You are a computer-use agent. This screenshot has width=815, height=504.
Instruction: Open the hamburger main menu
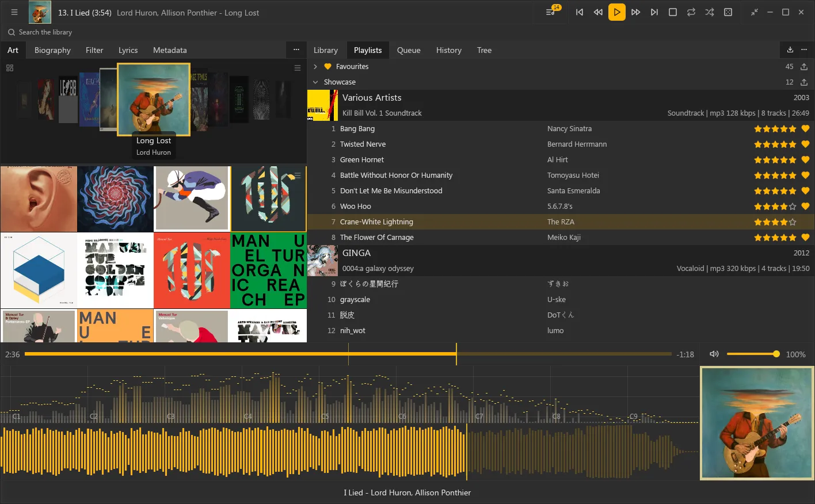pyautogui.click(x=14, y=12)
